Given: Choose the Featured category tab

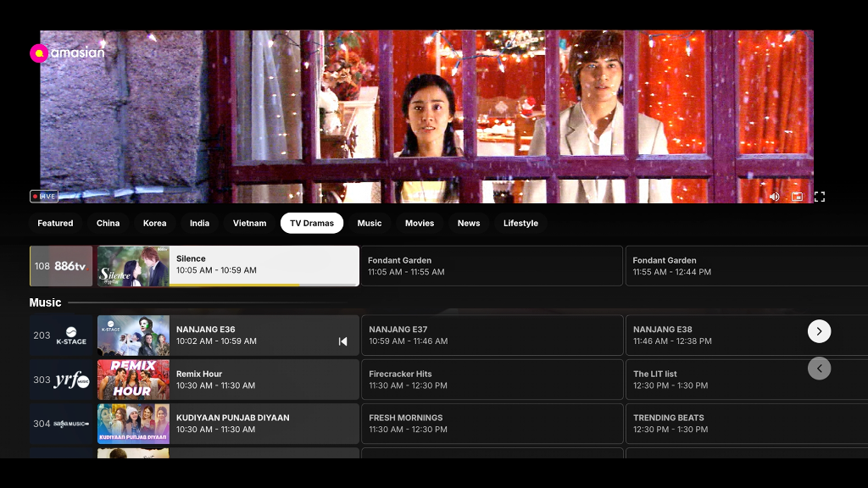Looking at the screenshot, I should [55, 223].
